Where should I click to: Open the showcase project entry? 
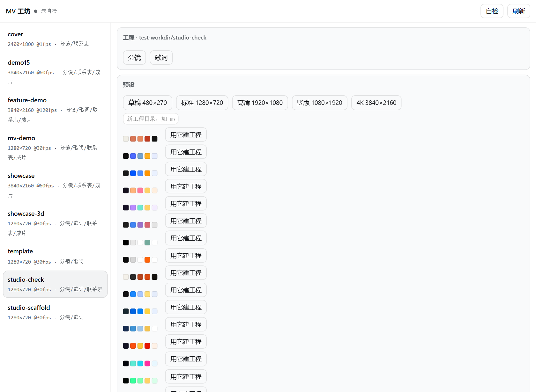(55, 185)
